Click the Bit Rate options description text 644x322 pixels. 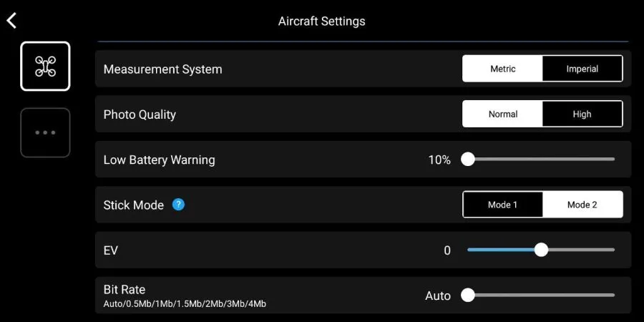[185, 304]
